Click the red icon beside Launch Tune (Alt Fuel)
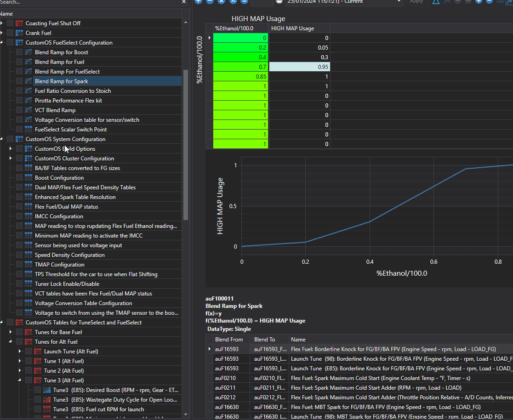 point(38,352)
